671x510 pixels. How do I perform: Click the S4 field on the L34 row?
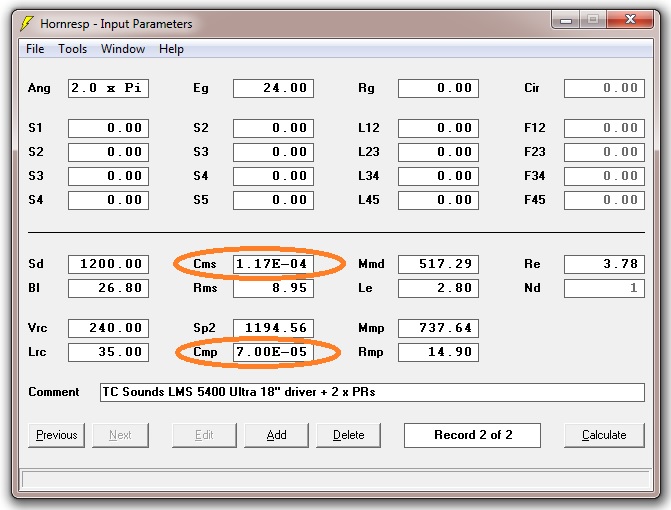pyautogui.click(x=273, y=176)
